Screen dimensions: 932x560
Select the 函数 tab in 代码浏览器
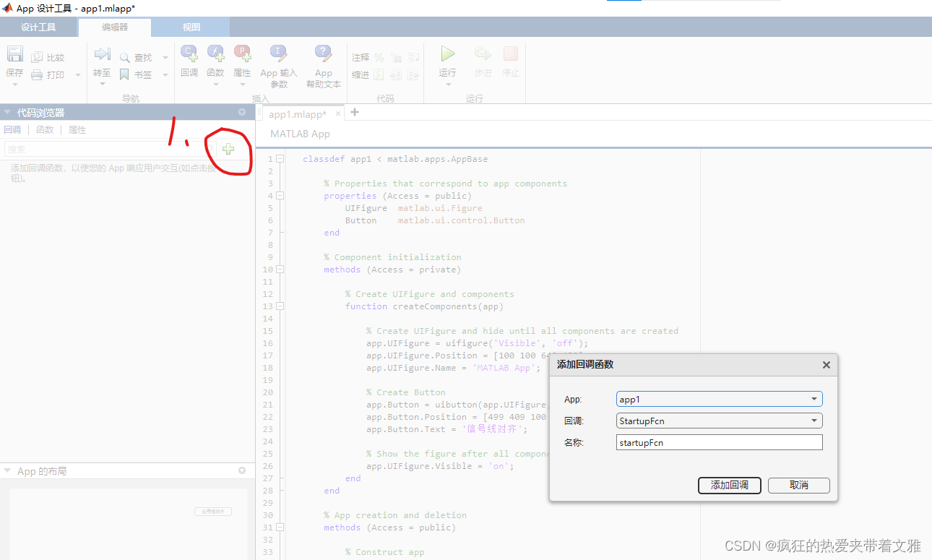pyautogui.click(x=45, y=130)
